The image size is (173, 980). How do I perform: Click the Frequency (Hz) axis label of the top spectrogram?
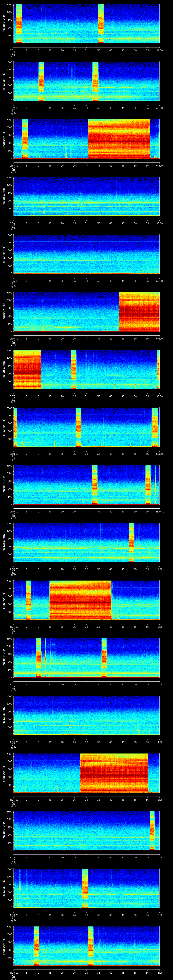(4, 24)
